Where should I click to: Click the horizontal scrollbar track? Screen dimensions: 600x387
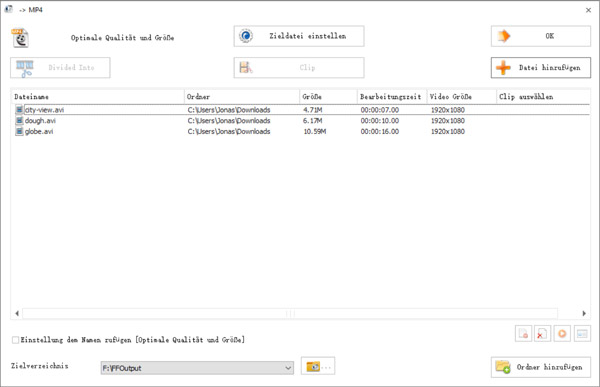pyautogui.click(x=290, y=314)
